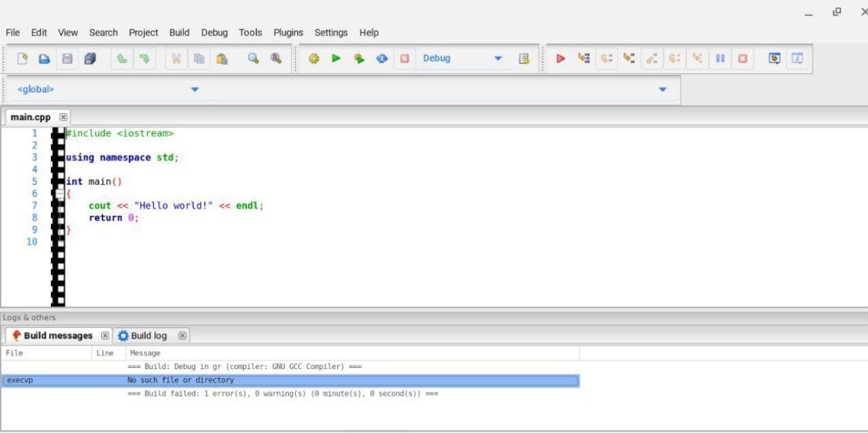Viewport: 868px width, 433px height.
Task: Open the Replace tool icon
Action: coord(276,58)
